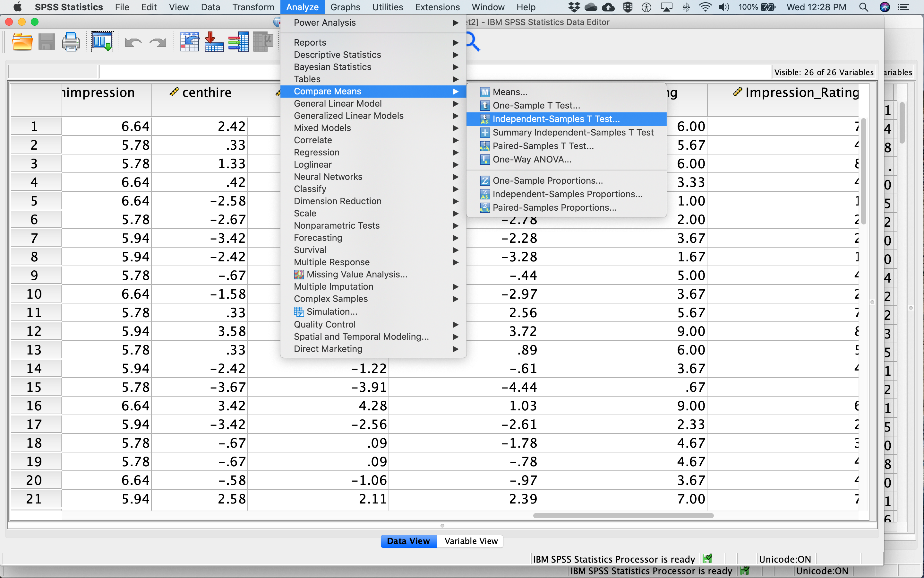
Task: Click cell 9.00 in row 16
Action: point(623,406)
